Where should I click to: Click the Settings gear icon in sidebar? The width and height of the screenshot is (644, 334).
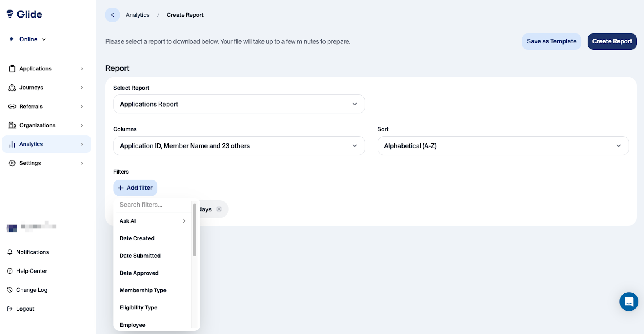click(12, 163)
